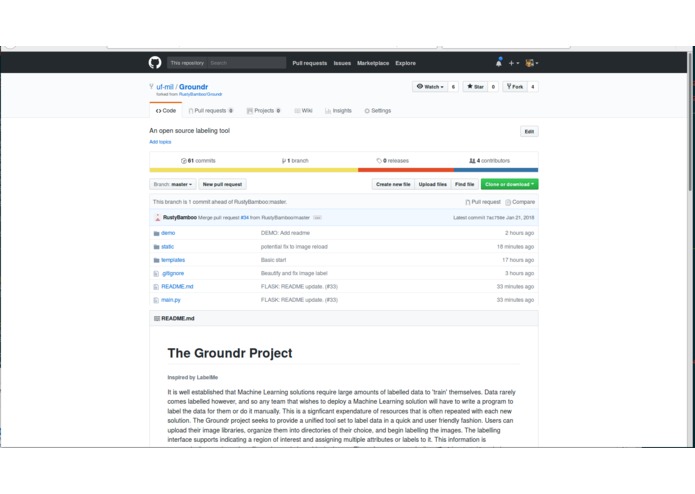Open the RustyBamboo commit author link
The height and width of the screenshot is (494, 695).
(180, 218)
